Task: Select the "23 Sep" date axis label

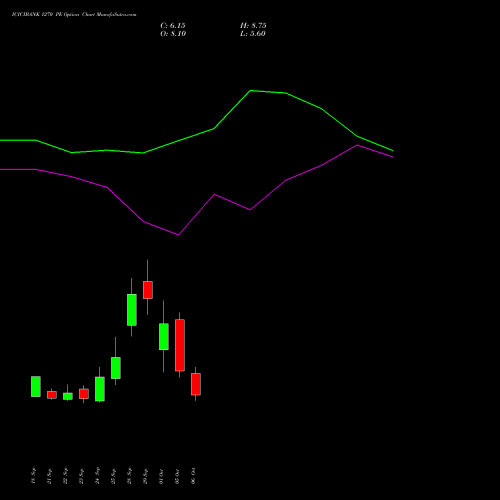Action: [x=81, y=476]
